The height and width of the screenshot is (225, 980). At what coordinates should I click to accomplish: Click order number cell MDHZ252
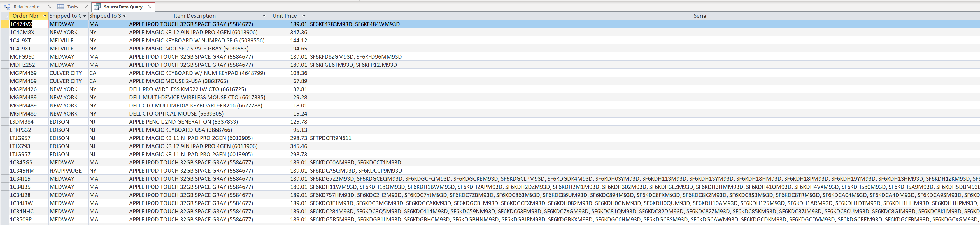(29, 65)
